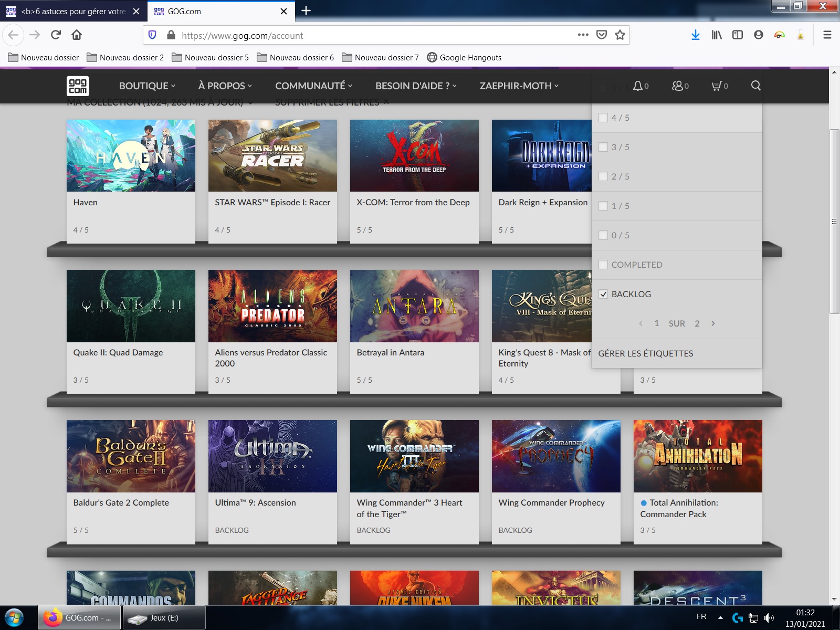The height and width of the screenshot is (630, 840).
Task: Open the Firefox library icon
Action: tap(717, 35)
